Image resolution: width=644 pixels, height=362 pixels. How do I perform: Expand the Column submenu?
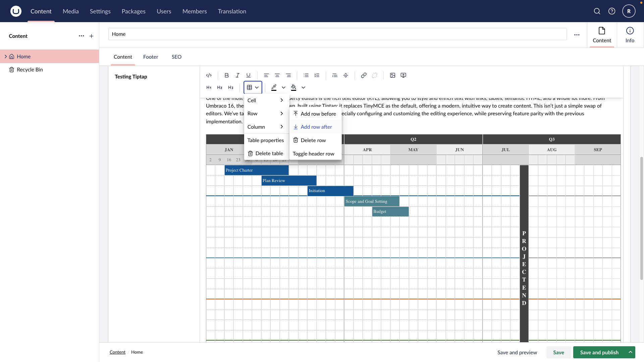point(265,127)
